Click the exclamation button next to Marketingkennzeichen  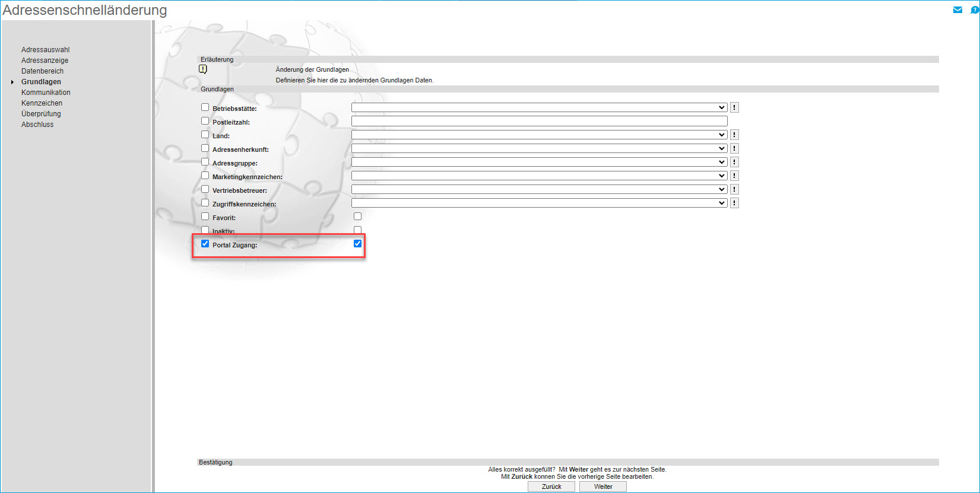pyautogui.click(x=734, y=176)
